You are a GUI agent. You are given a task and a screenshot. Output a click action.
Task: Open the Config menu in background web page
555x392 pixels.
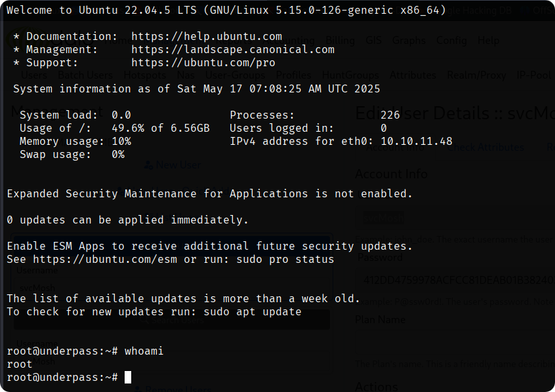point(451,41)
